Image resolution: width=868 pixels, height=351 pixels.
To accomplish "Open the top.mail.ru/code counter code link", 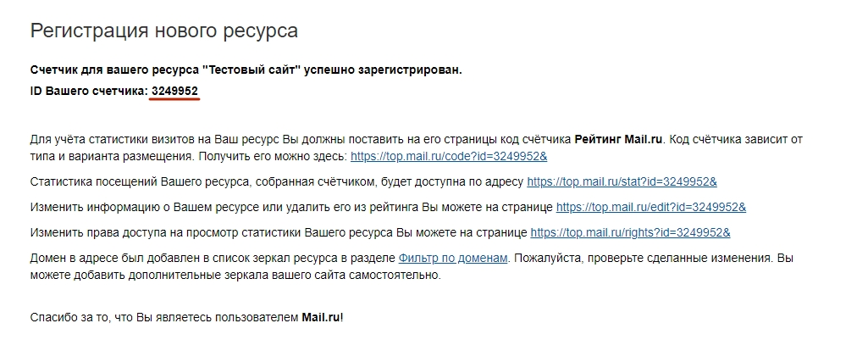I will tap(449, 156).
